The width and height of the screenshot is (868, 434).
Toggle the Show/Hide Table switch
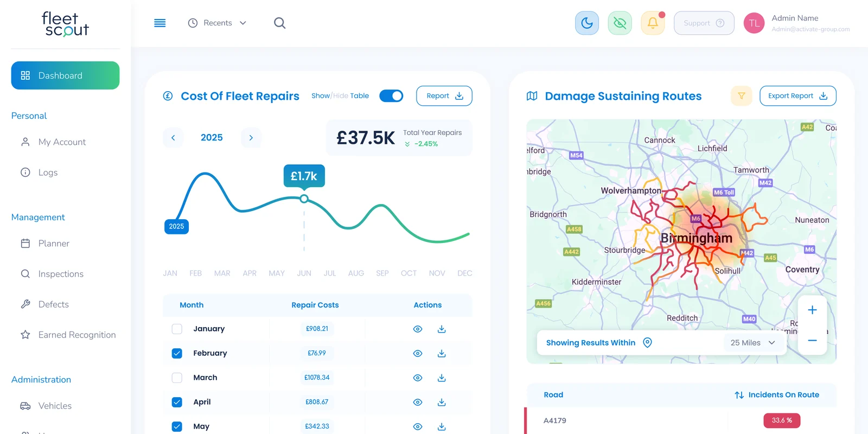tap(391, 96)
